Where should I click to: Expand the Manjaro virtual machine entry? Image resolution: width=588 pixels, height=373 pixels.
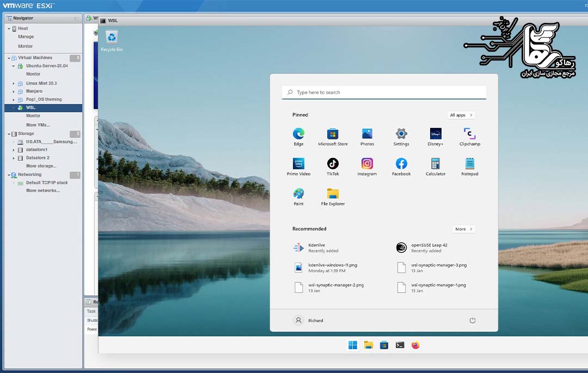tap(14, 91)
